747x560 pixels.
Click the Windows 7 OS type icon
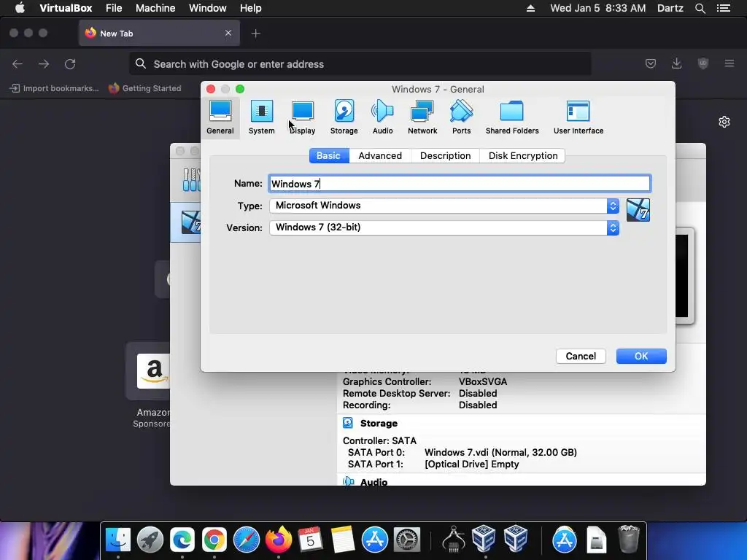(x=638, y=210)
